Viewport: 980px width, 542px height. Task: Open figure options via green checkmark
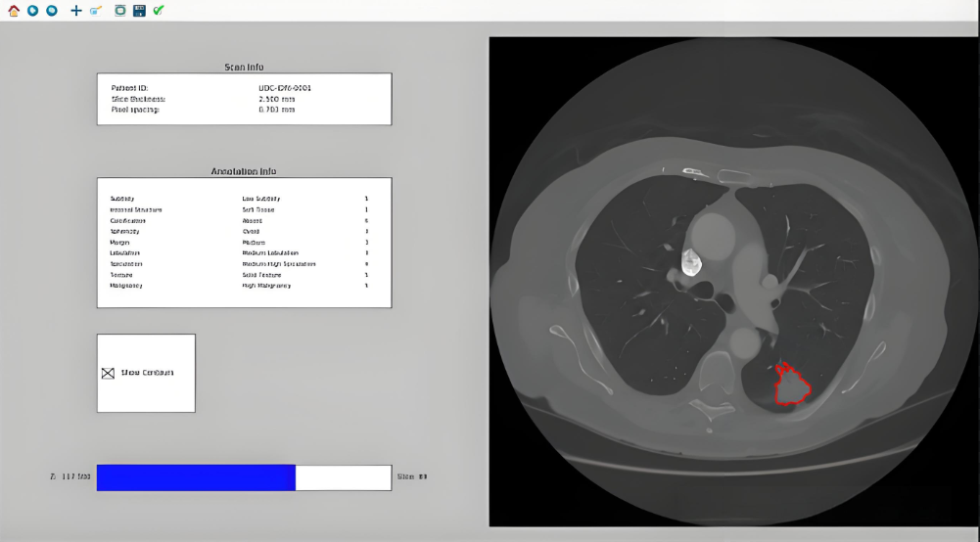pos(159,10)
